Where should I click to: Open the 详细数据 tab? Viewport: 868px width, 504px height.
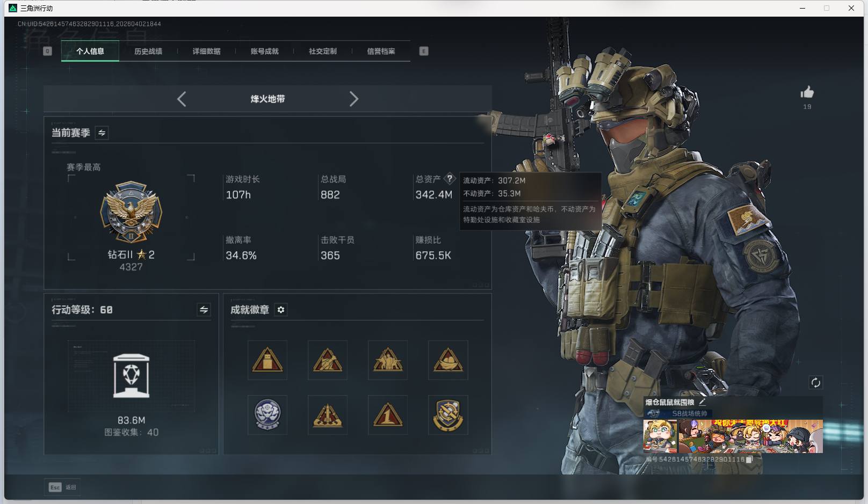pos(206,51)
